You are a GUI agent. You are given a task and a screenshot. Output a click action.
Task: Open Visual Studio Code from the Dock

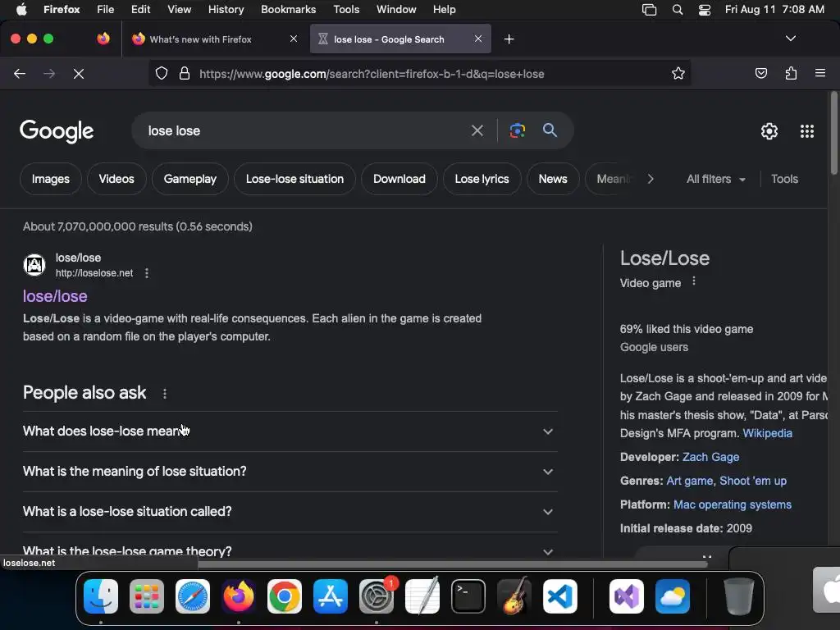[x=559, y=596]
